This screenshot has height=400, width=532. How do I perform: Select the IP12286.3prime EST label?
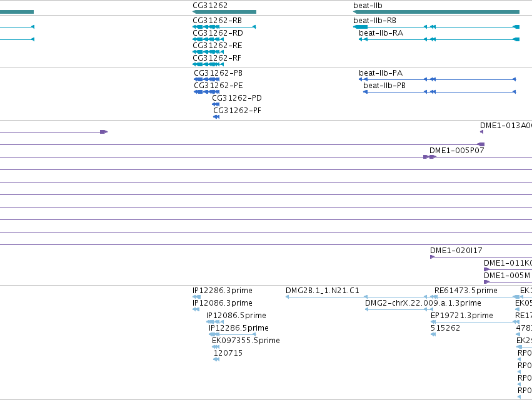coord(223,291)
